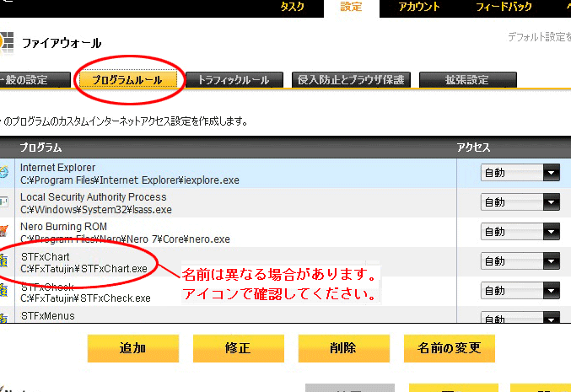Click the Internet Explorer program icon
Screen dimensions: 571x392
pos(5,174)
